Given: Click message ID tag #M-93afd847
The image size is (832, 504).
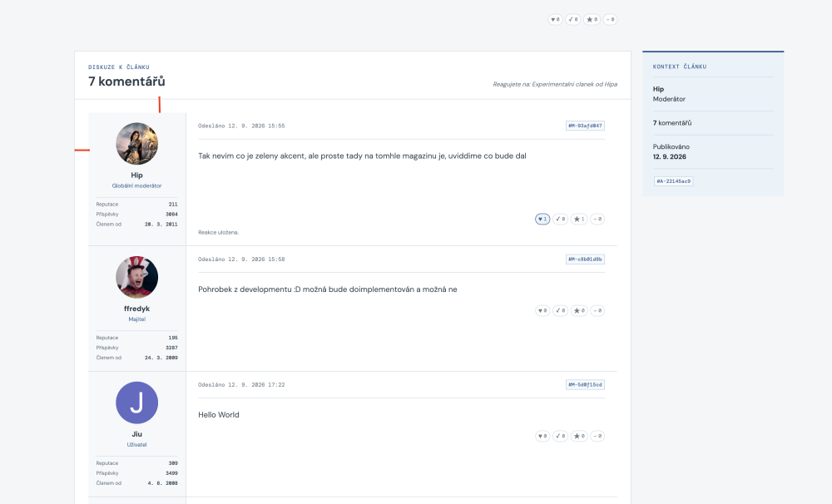Looking at the screenshot, I should point(585,126).
